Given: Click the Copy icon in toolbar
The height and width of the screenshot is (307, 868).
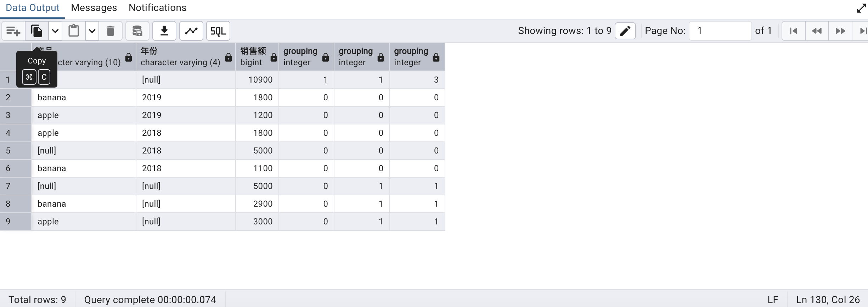Looking at the screenshot, I should (37, 31).
